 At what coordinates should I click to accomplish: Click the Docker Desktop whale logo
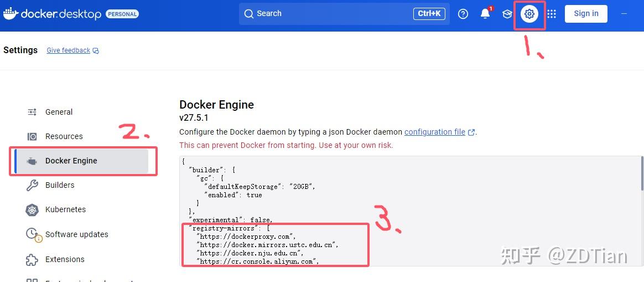[11, 14]
